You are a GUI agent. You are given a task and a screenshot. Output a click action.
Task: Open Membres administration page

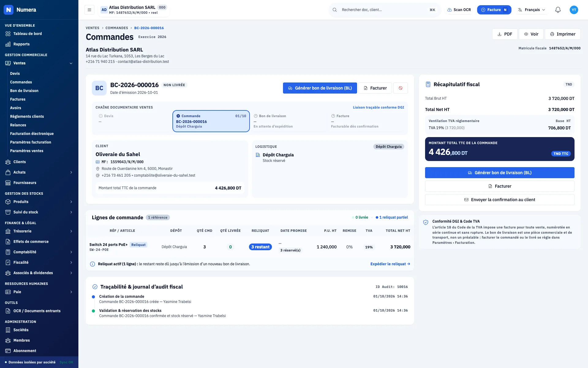click(39, 340)
